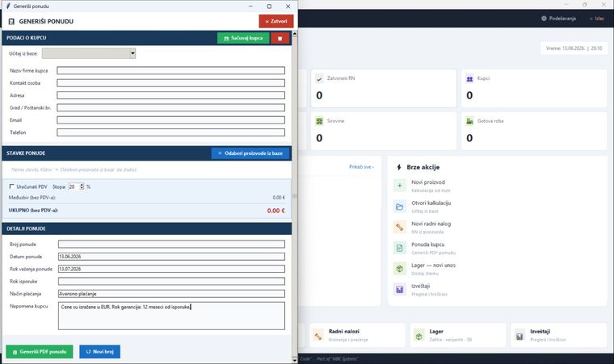
Task: Click the Datum ponude field
Action: coord(171,257)
